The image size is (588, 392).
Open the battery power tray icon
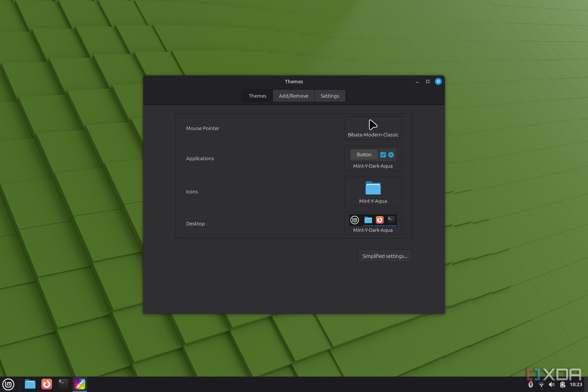[563, 384]
